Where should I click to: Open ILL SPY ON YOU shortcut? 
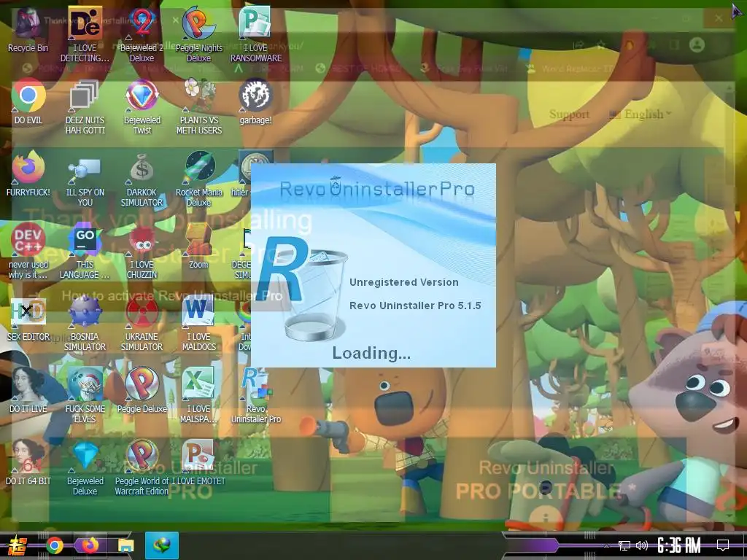[85, 179]
